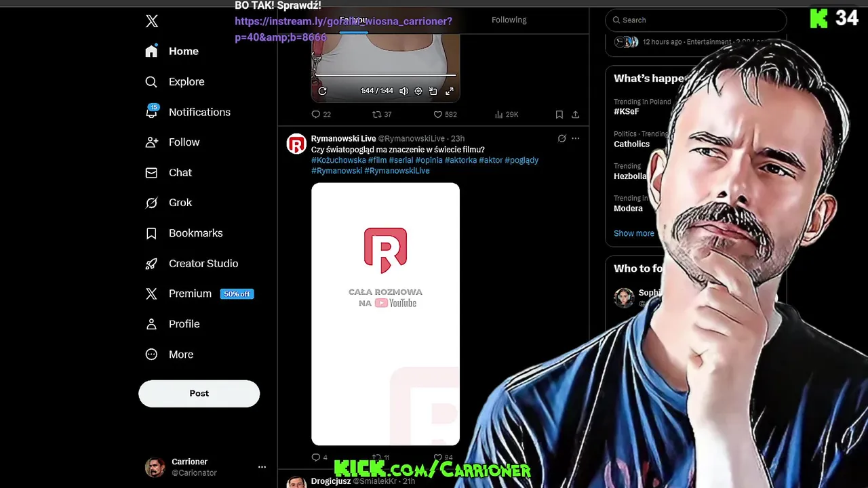Mute the video volume
The height and width of the screenshot is (488, 868).
(403, 91)
